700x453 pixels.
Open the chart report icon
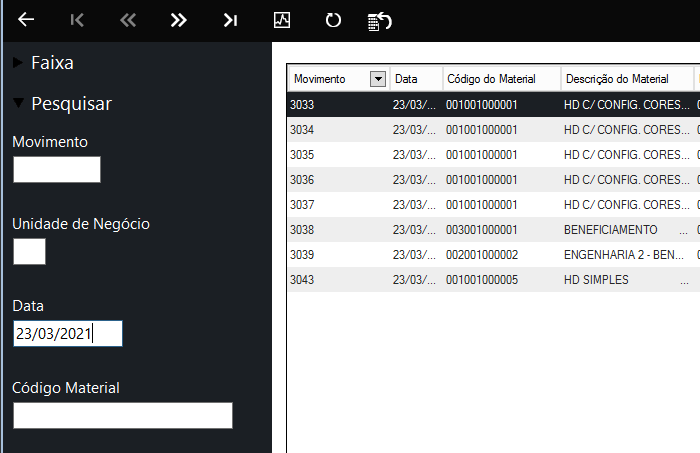282,20
